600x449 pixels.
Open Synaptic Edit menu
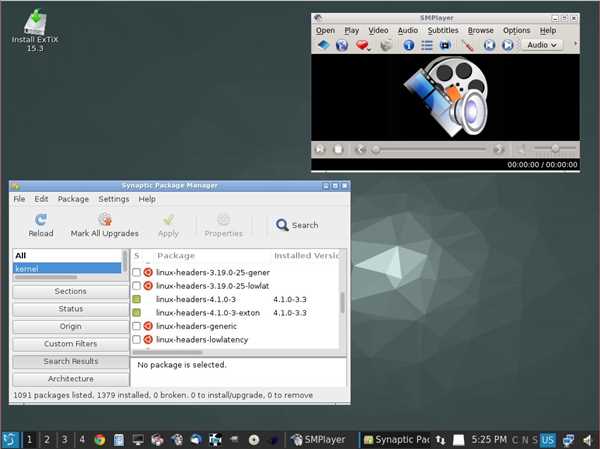[41, 199]
